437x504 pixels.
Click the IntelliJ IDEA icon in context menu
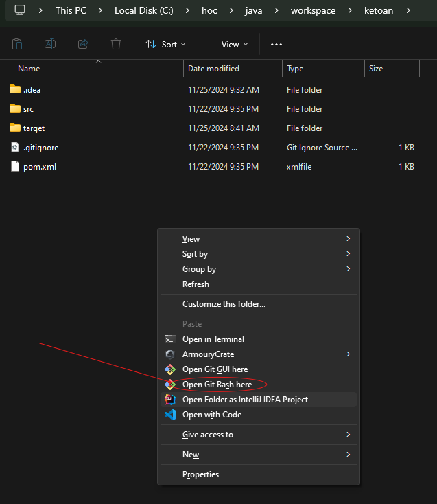170,400
